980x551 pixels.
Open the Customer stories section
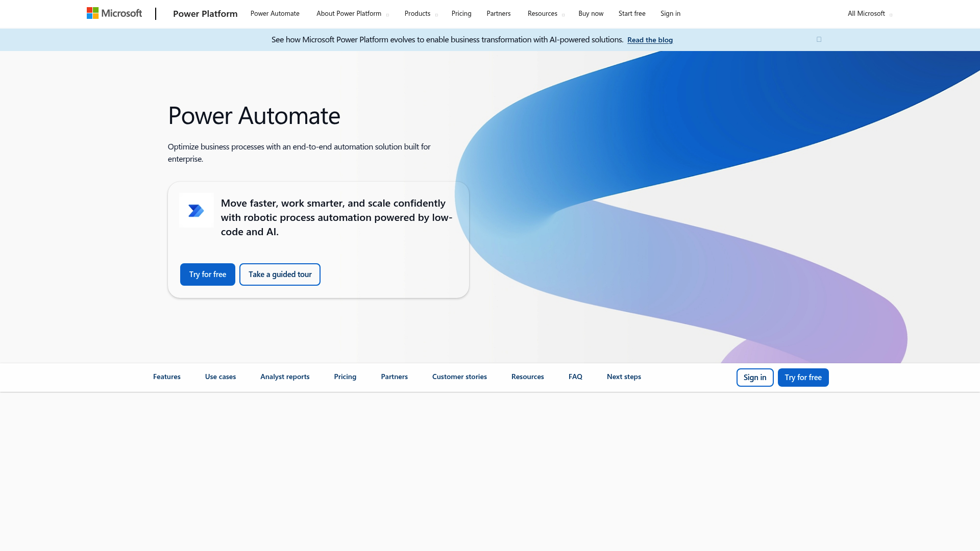[x=459, y=377]
